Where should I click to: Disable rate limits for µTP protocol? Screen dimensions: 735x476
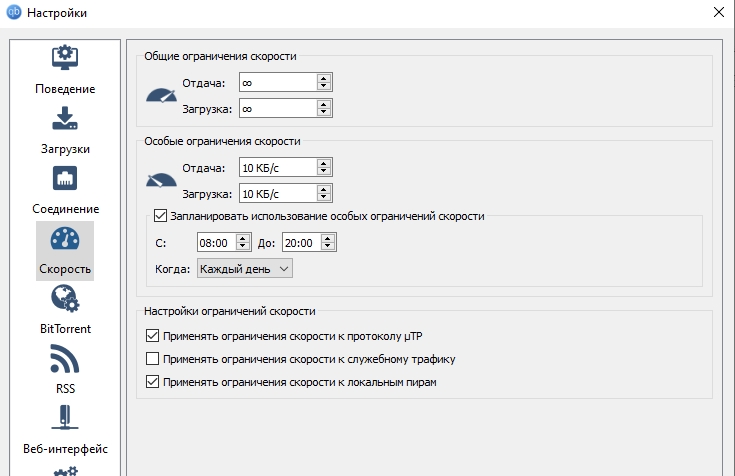pos(152,336)
